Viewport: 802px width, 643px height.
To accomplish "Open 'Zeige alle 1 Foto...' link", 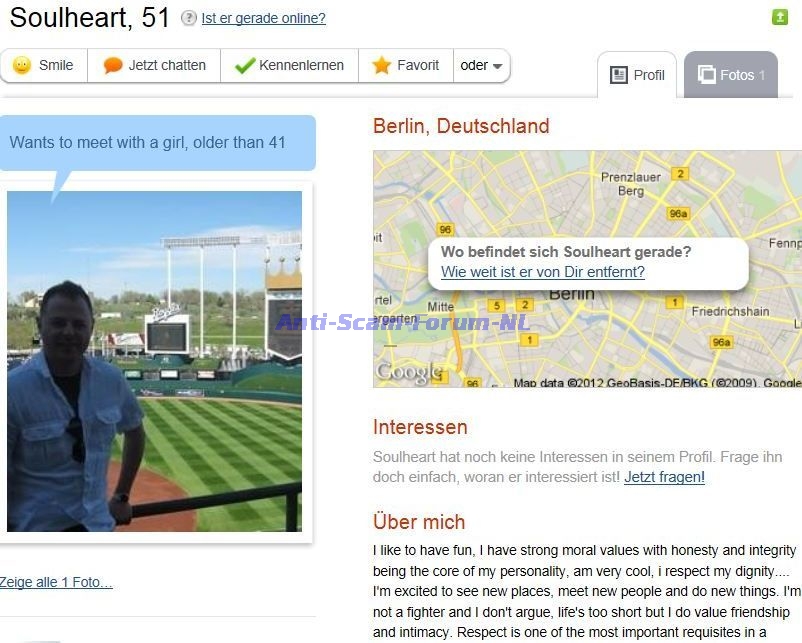I will [x=56, y=582].
